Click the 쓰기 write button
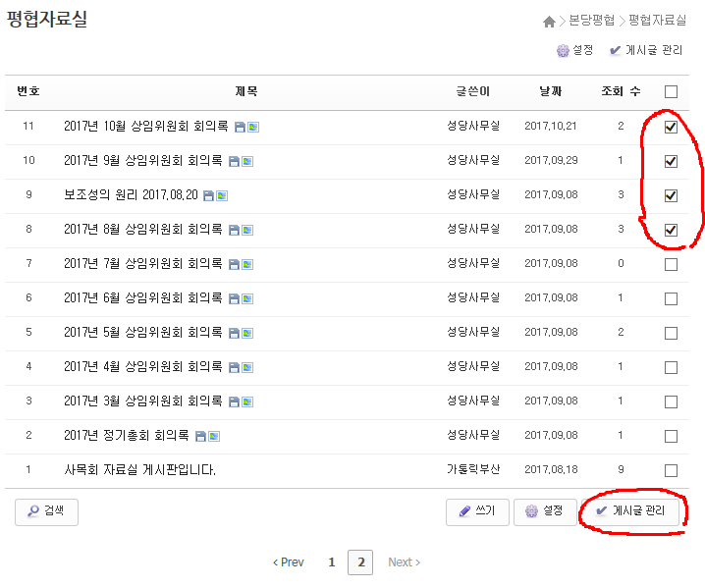705x588 pixels. point(477,511)
